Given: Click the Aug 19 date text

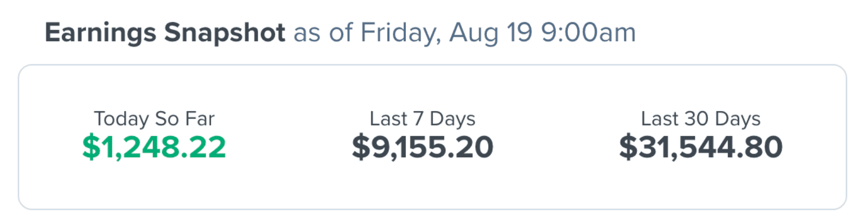Looking at the screenshot, I should [491, 33].
